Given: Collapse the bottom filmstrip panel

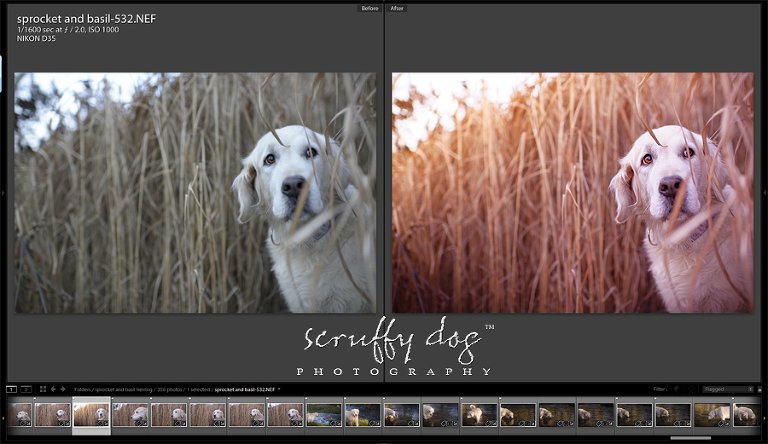Looking at the screenshot, I should (x=384, y=441).
